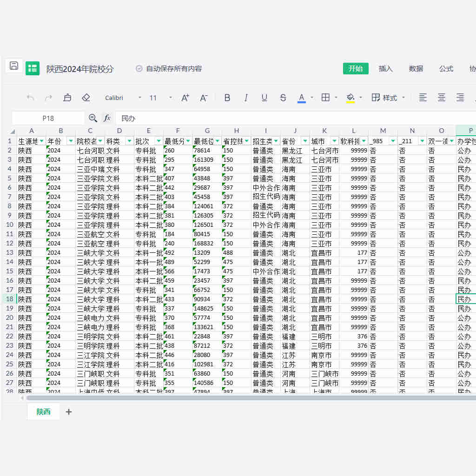Open filter dropdown for 省控线 column
Screen dimensions: 476x476
(x=247, y=141)
